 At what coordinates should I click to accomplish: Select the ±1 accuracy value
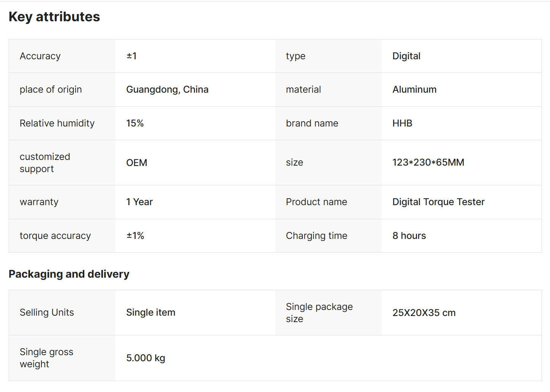131,56
